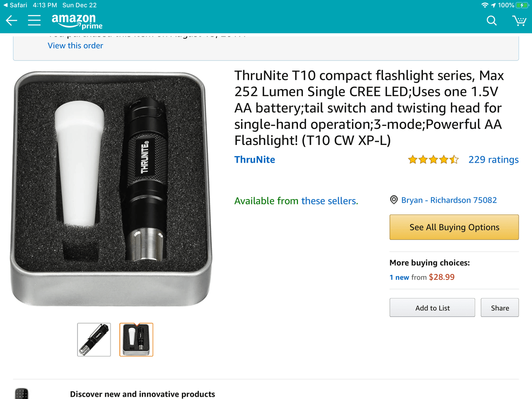Viewport: 532px width, 399px height.
Task: Open the ThruNite brand link
Action: (254, 160)
